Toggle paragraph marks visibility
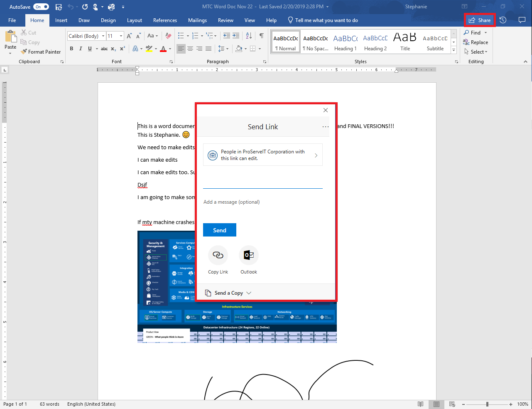The width and height of the screenshot is (532, 409). 261,36
